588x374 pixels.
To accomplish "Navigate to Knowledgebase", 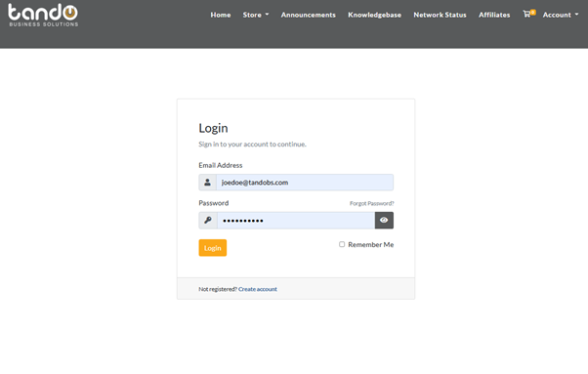I will [375, 15].
